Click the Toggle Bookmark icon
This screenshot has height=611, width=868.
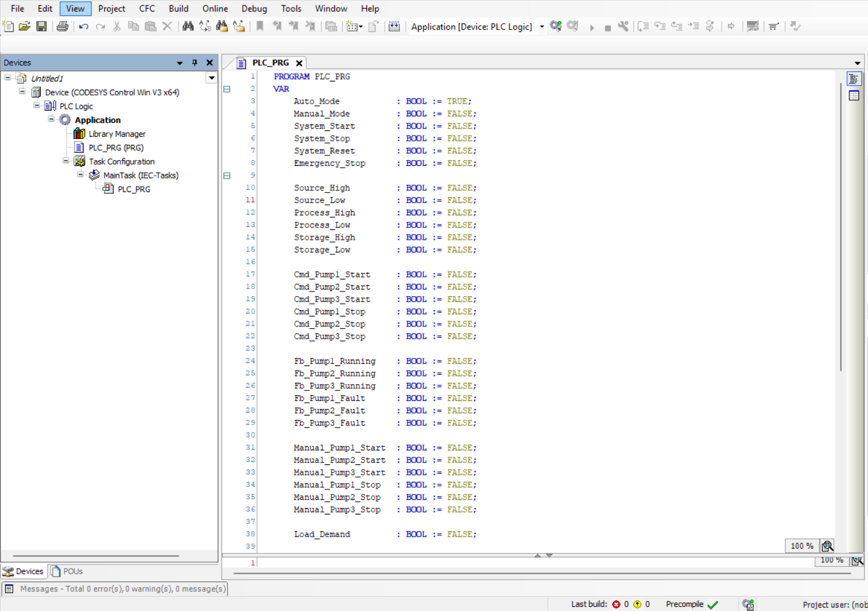point(260,26)
